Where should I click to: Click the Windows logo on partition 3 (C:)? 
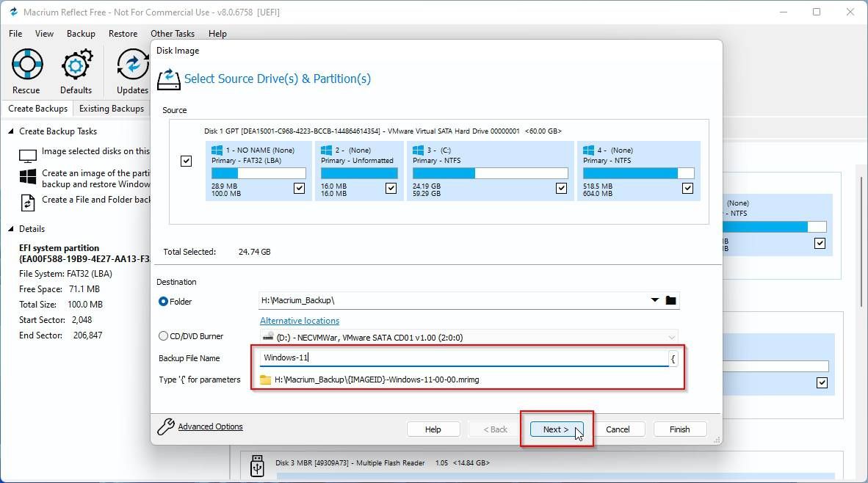(418, 150)
